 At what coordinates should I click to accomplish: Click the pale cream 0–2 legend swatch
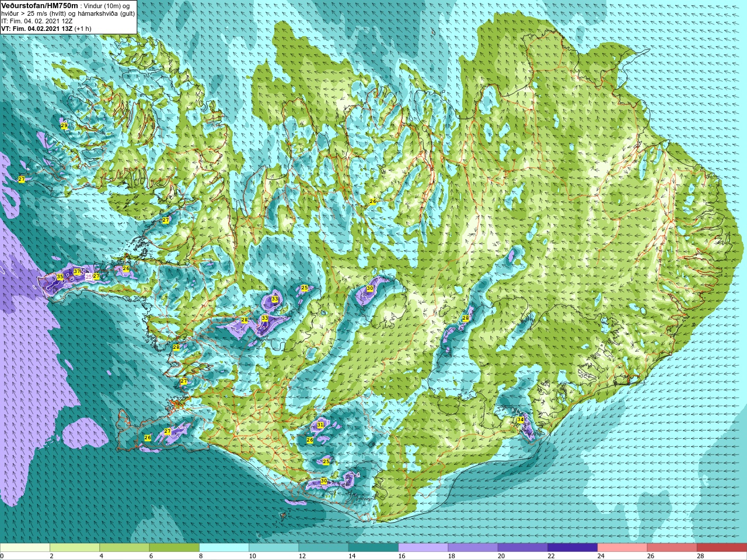25,548
